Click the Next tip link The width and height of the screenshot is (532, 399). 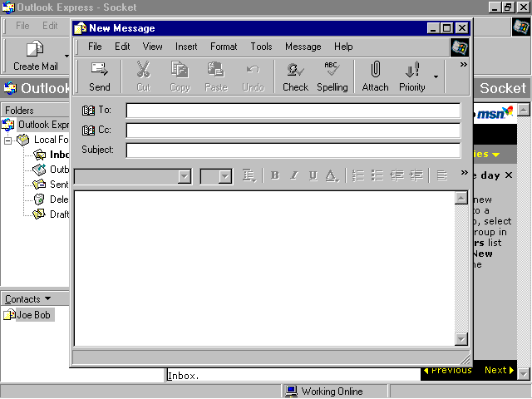(x=499, y=370)
